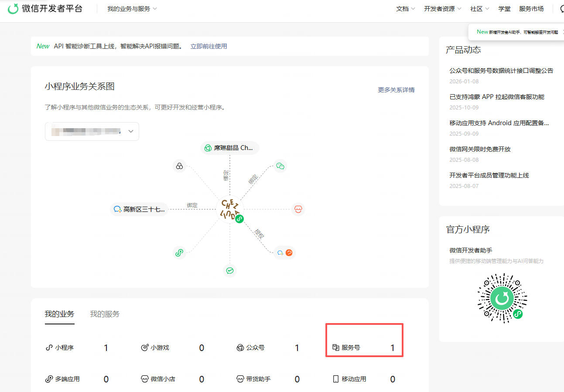Click the green chat-checkmark node at graph bottom
The height and width of the screenshot is (392, 564).
230,271
